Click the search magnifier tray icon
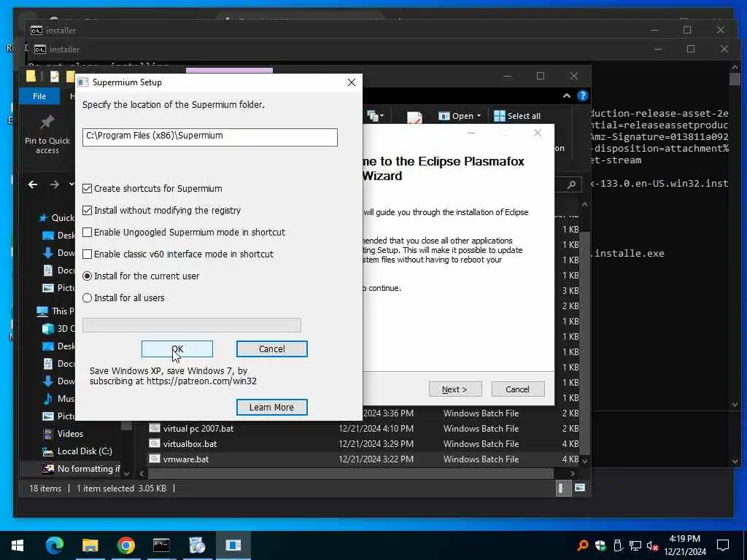The height and width of the screenshot is (560, 747). pyautogui.click(x=582, y=545)
